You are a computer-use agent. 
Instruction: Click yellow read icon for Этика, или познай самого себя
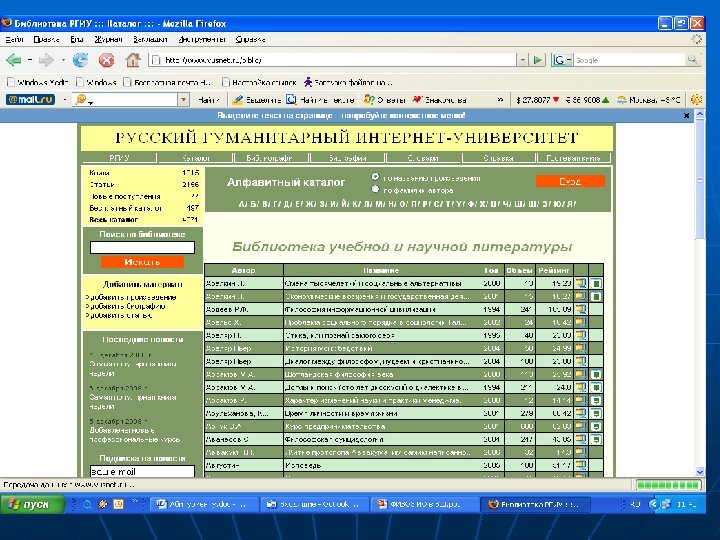click(580, 335)
